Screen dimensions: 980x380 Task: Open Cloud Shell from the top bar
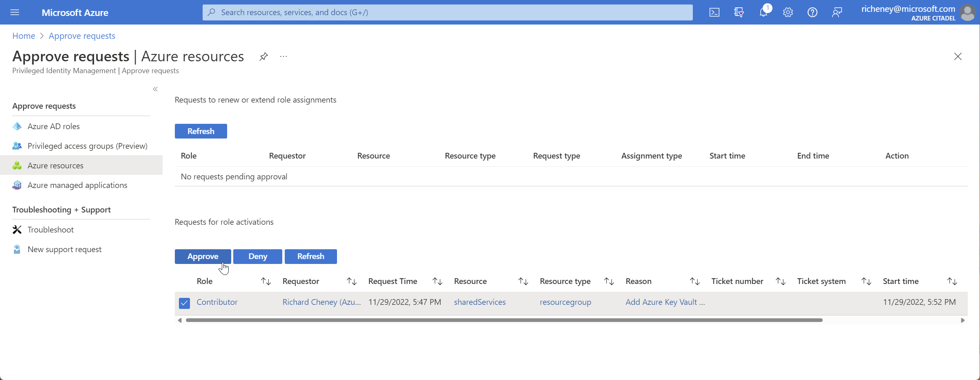click(x=714, y=12)
